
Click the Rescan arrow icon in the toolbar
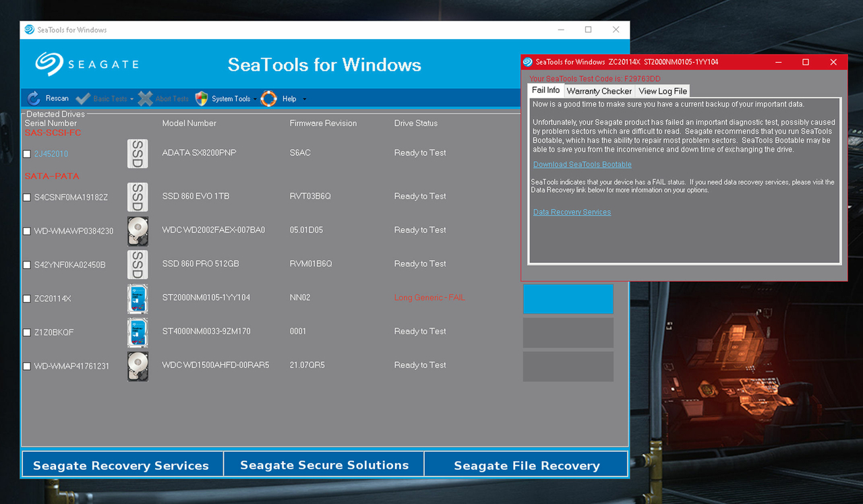(34, 98)
